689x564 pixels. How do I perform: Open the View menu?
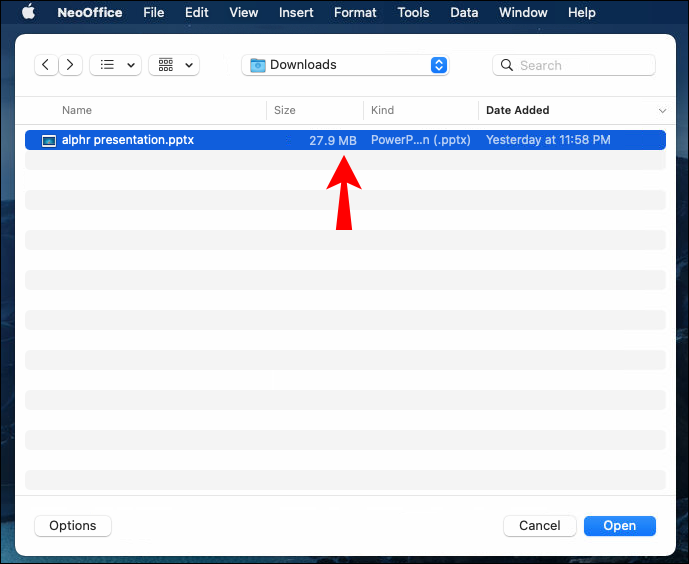(243, 12)
